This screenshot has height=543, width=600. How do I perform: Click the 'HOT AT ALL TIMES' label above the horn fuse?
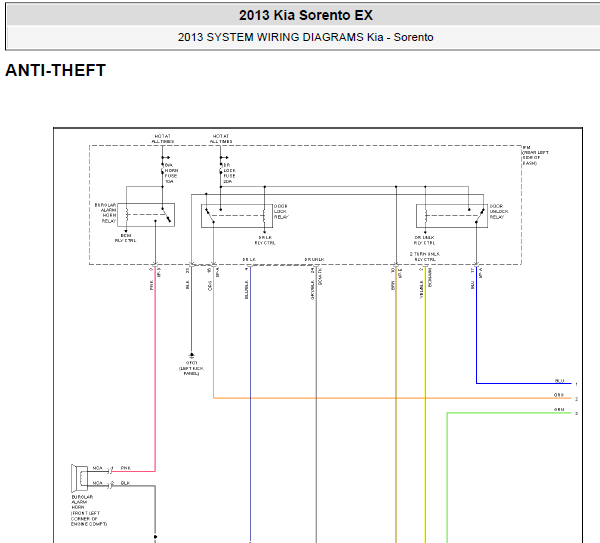click(163, 139)
